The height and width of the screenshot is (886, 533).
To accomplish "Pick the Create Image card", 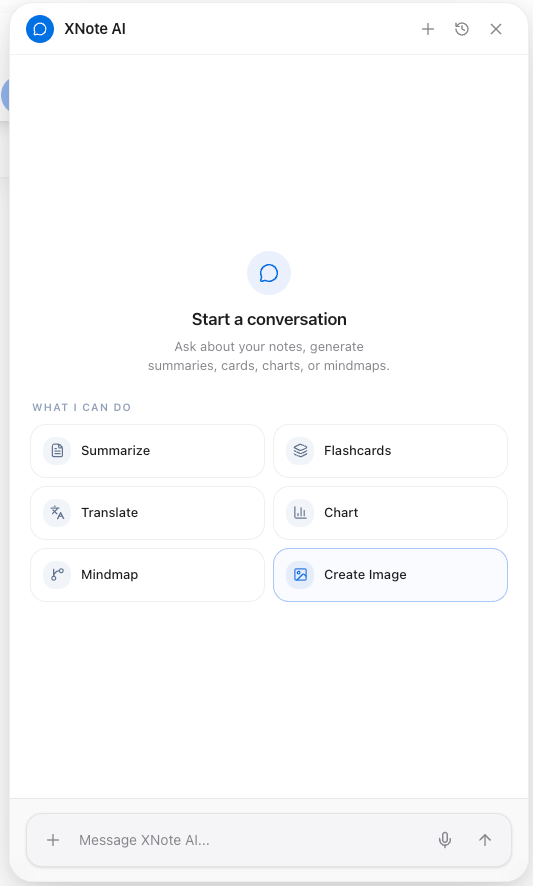I will click(x=391, y=575).
